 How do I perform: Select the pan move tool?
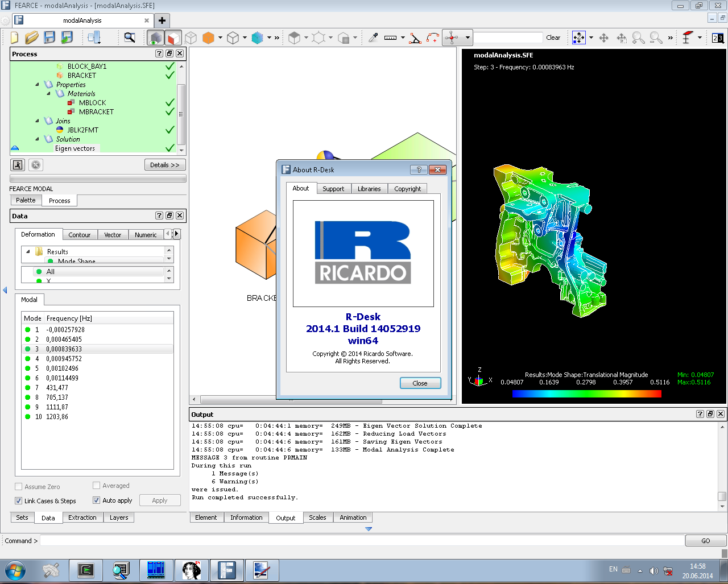pos(604,38)
